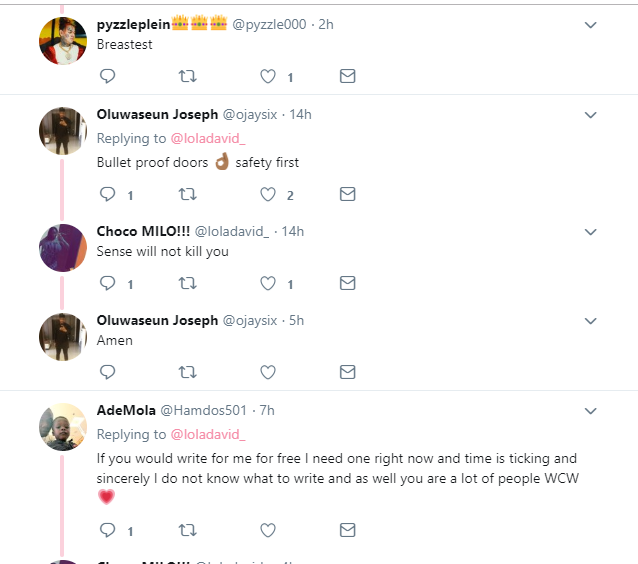Reply to pyzzleplein's "Breastest" tweet

108,76
